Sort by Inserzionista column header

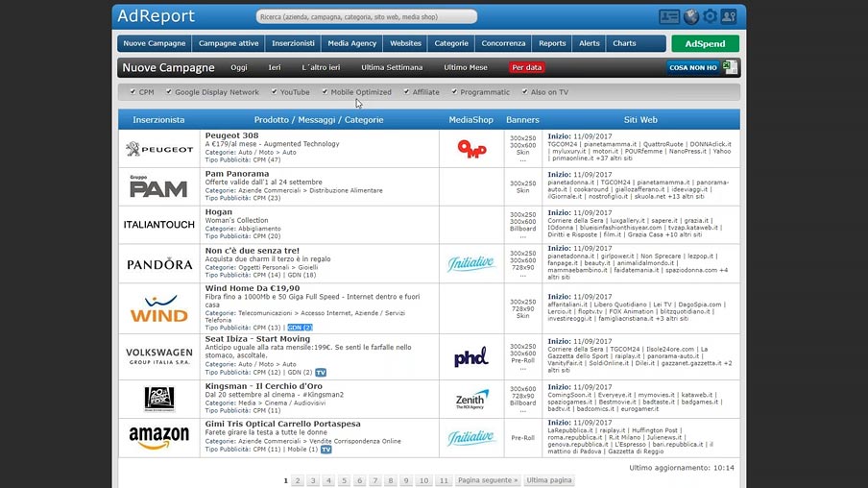(x=158, y=120)
